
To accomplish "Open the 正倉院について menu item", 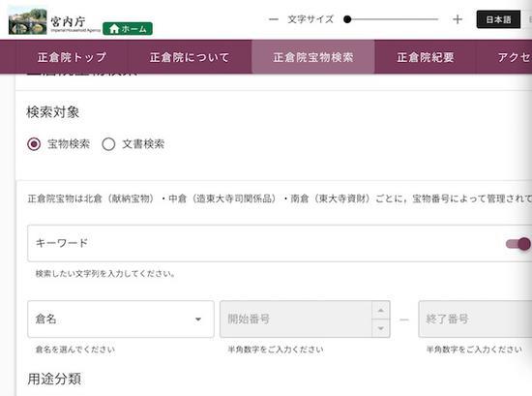I will click(190, 57).
